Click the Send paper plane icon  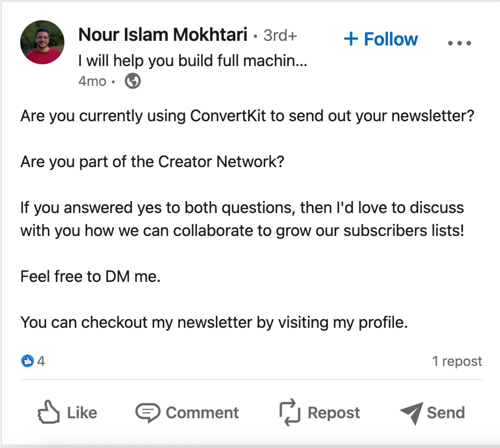coord(412,413)
